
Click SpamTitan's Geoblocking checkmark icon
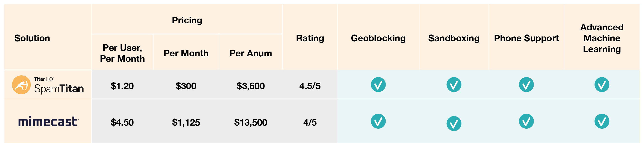378,85
